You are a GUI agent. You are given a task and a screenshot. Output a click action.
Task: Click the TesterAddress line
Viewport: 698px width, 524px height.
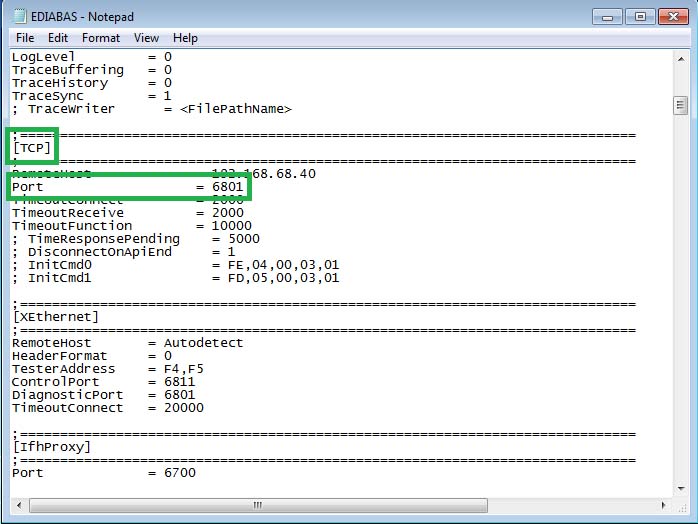pyautogui.click(x=108, y=369)
